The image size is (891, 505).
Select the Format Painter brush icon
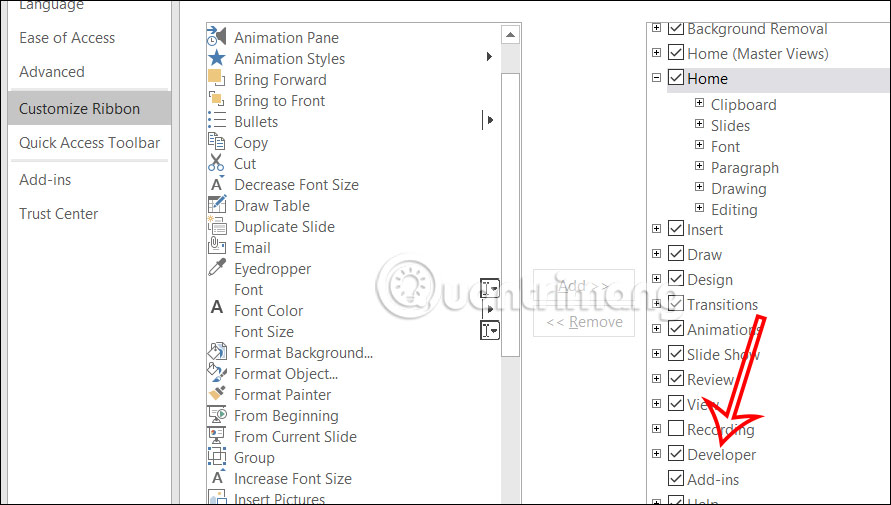pyautogui.click(x=216, y=394)
